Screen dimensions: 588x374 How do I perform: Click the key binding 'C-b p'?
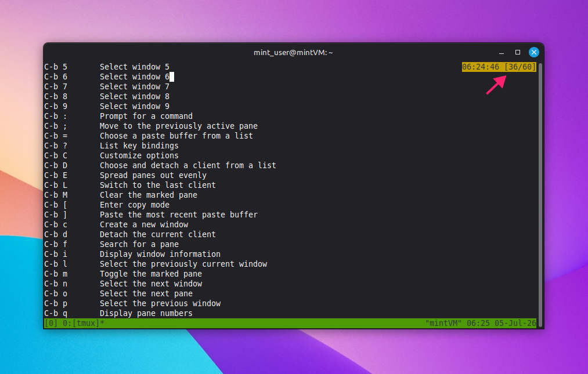56,303
